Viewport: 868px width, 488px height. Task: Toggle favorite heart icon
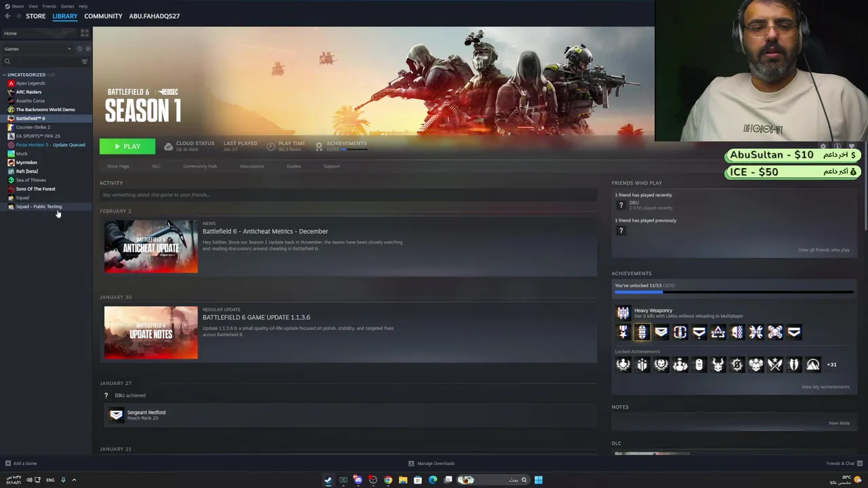coord(852,146)
